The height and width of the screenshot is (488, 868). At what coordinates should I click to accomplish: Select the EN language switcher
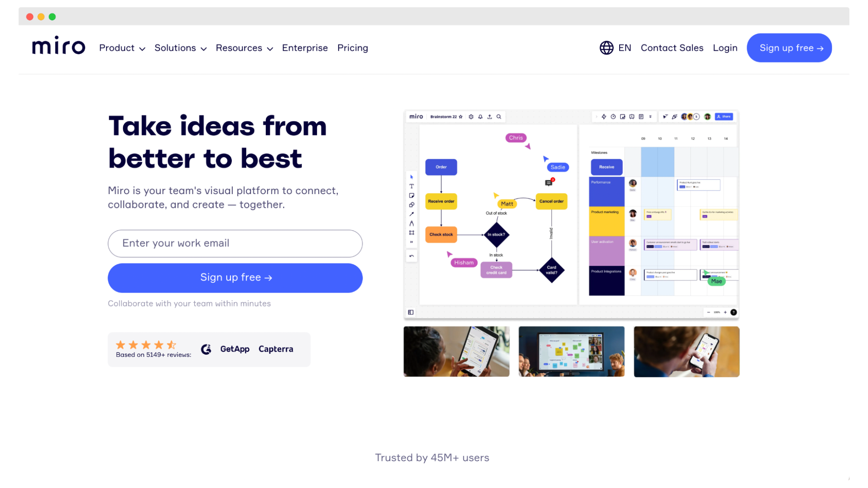(616, 48)
